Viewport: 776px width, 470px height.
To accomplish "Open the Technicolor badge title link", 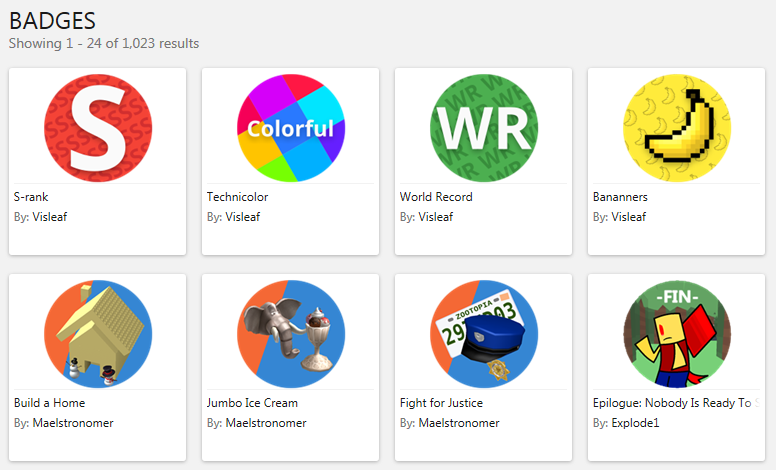I will [x=237, y=197].
